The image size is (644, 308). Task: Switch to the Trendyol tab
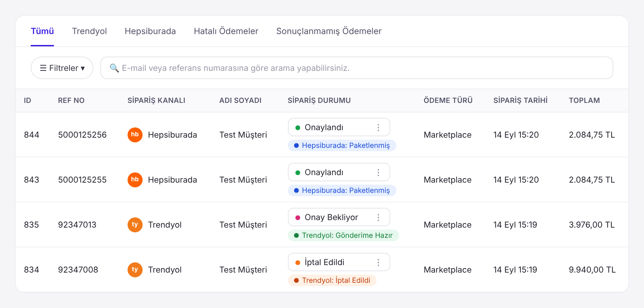click(x=89, y=31)
